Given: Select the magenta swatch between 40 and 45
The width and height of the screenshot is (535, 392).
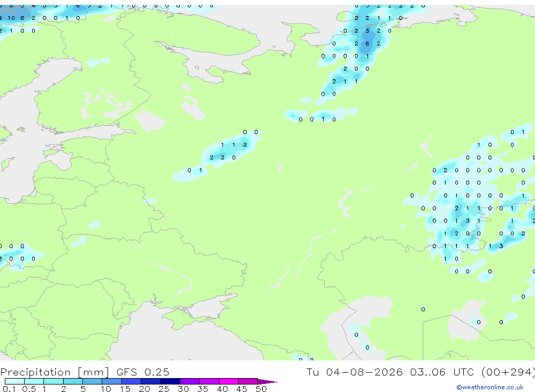Looking at the screenshot, I should point(228,381).
